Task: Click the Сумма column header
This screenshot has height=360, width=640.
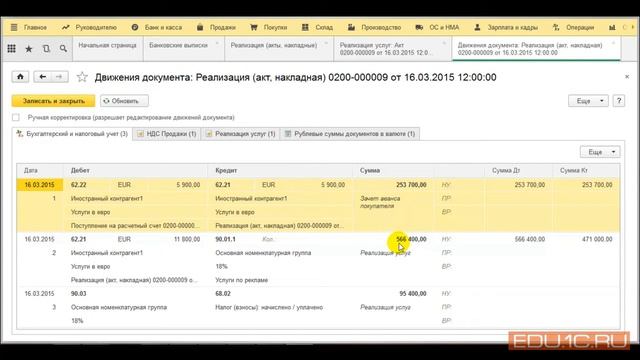Action: [393, 171]
